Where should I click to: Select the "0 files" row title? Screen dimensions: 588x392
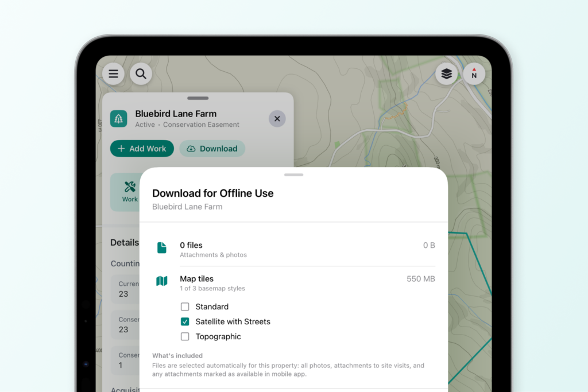(x=191, y=245)
